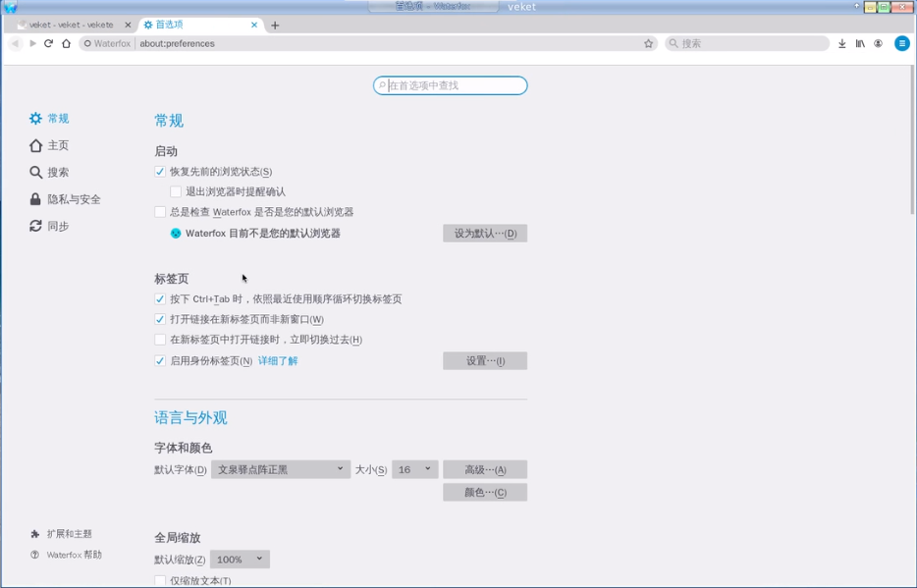917x588 pixels.
Task: Toggle 恢复先前的浏览状态 checkbox
Action: tap(160, 171)
